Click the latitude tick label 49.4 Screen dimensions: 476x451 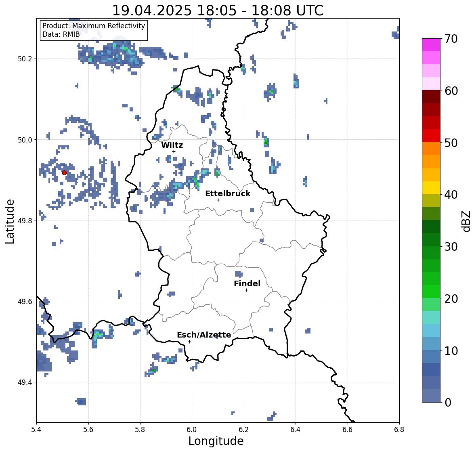point(25,382)
